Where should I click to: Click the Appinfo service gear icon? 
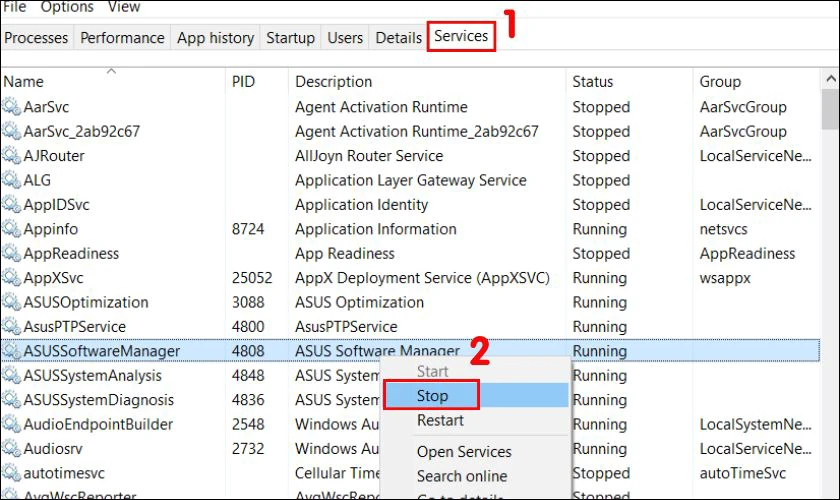[x=11, y=229]
